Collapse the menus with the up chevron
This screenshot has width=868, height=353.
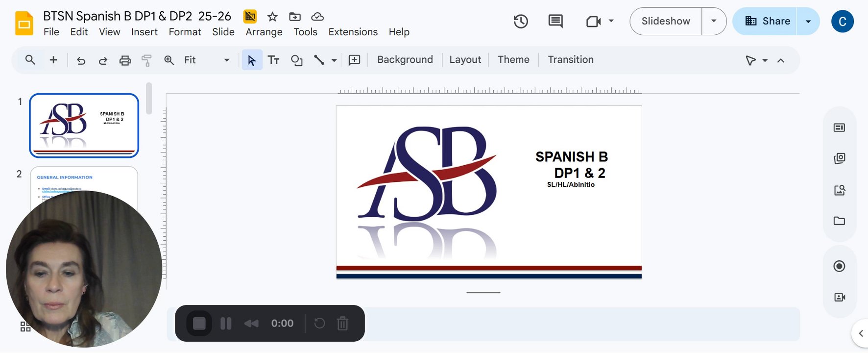coord(781,60)
